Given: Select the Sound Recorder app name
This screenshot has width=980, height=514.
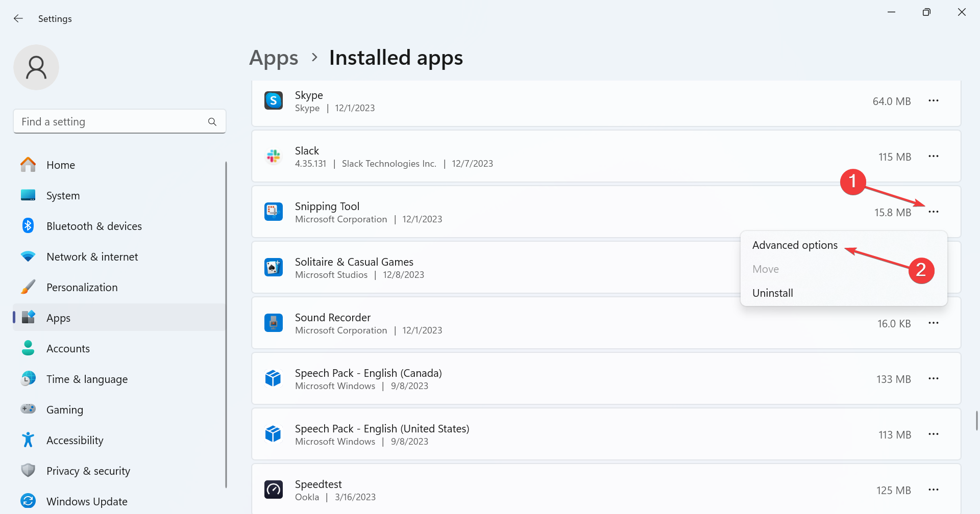Looking at the screenshot, I should [333, 318].
